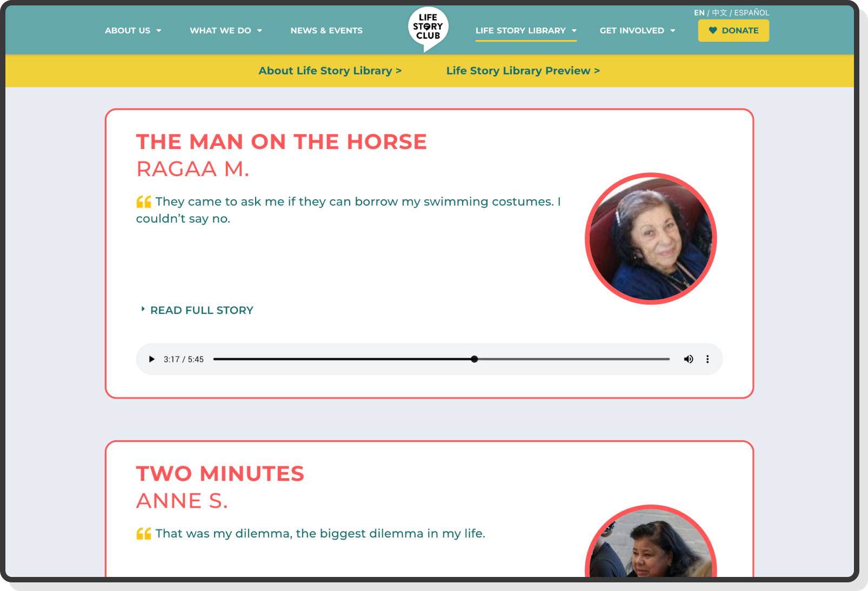
Task: Open Life Story Library Preview link
Action: [x=523, y=71]
